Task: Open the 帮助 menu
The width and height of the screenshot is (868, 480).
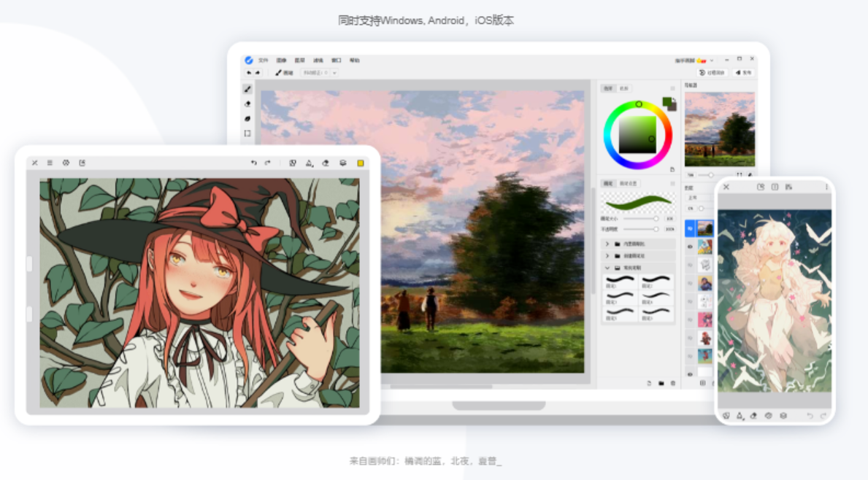Action: click(355, 61)
